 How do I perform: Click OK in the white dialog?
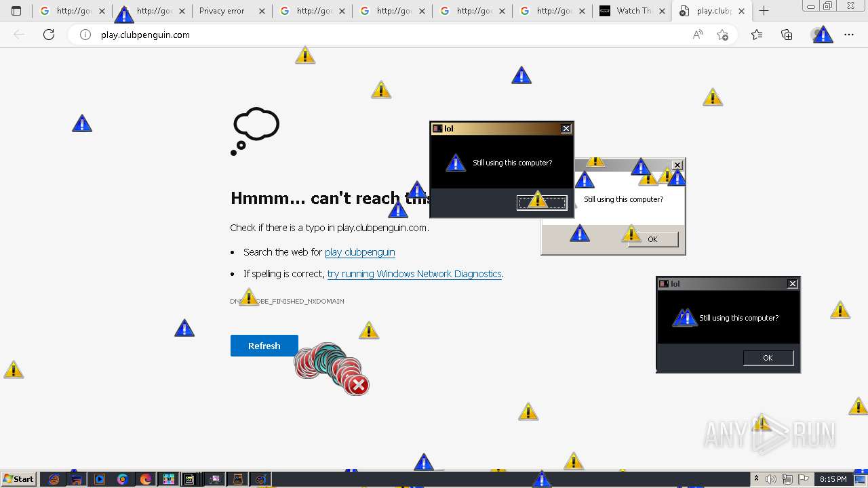[x=652, y=239]
